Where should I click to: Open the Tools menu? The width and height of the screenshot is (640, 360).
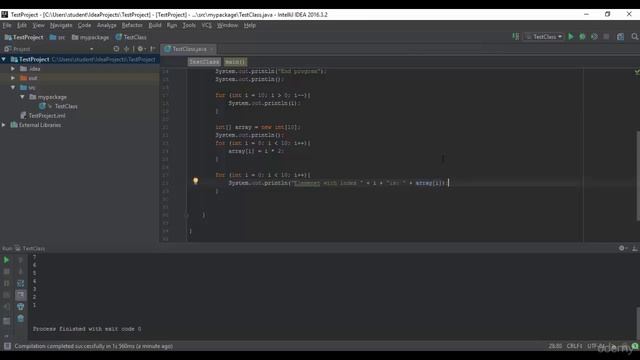pos(189,25)
